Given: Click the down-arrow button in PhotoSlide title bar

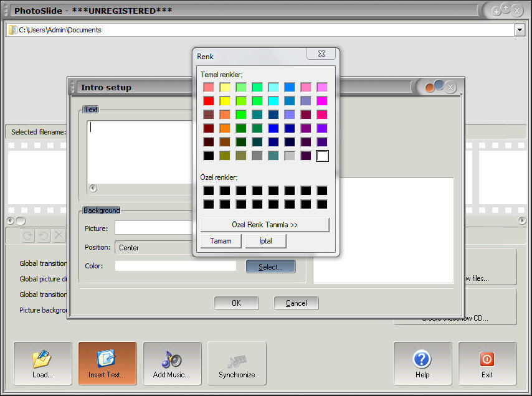Looking at the screenshot, I should click(x=496, y=12).
